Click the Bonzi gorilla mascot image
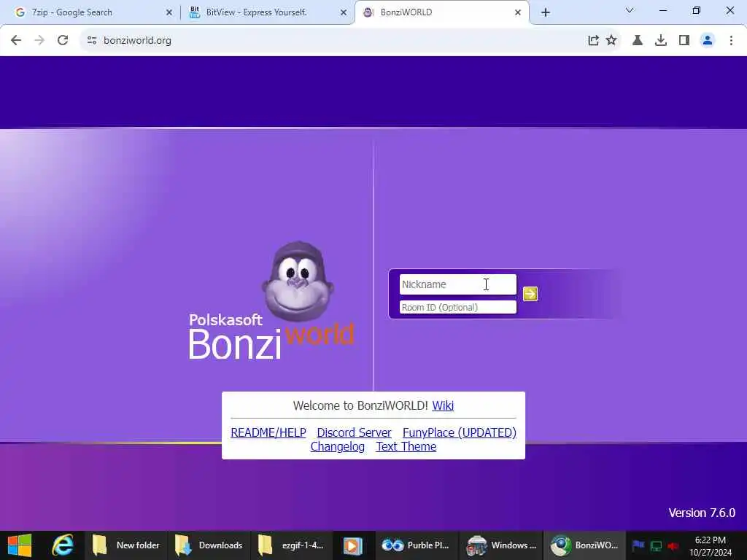The width and height of the screenshot is (747, 560). (298, 281)
